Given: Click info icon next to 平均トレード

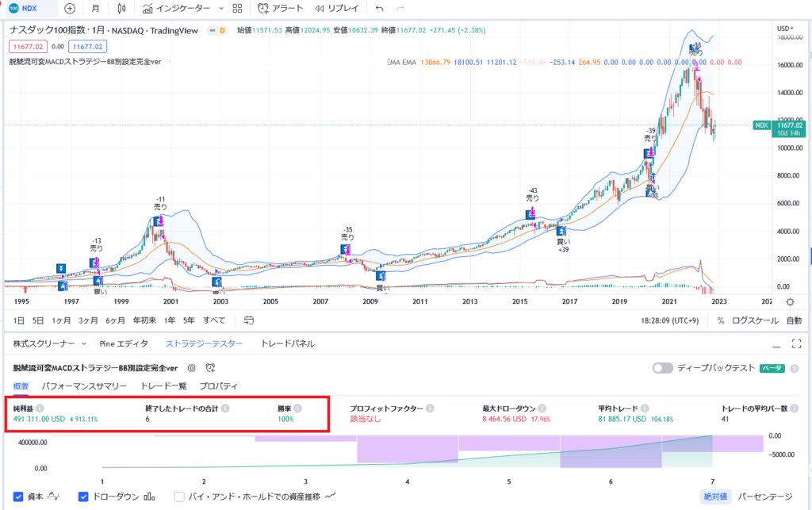Looking at the screenshot, I should pyautogui.click(x=645, y=408).
